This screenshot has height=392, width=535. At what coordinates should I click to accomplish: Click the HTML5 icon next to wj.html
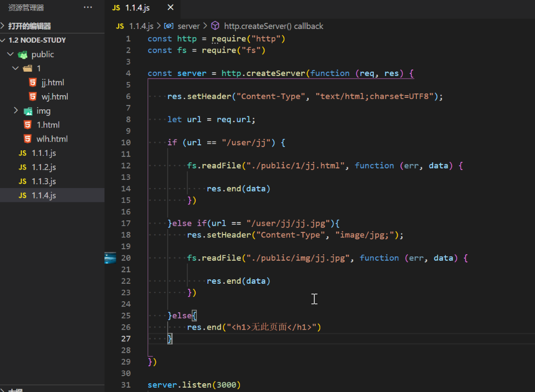32,97
